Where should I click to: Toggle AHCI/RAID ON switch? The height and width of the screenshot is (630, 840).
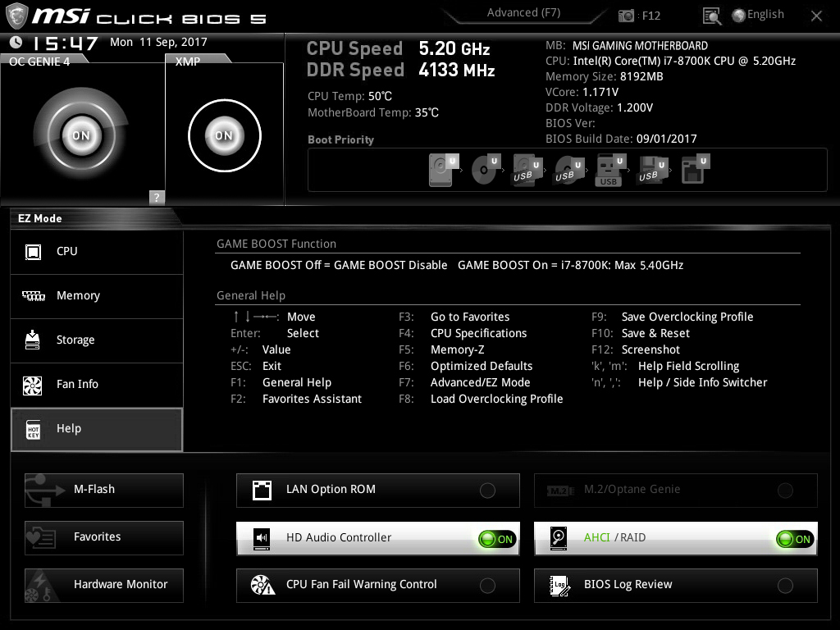pyautogui.click(x=795, y=540)
